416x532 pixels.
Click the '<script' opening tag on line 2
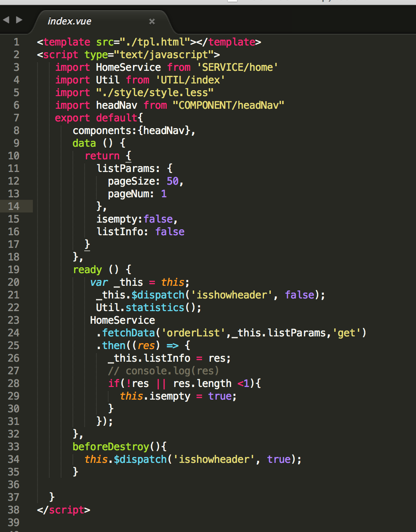click(58, 54)
